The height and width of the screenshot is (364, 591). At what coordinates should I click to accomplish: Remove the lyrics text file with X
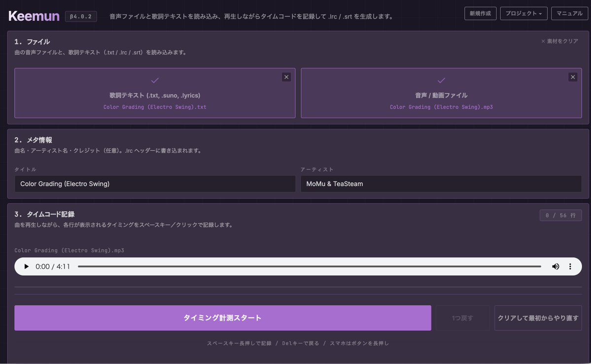pyautogui.click(x=286, y=77)
